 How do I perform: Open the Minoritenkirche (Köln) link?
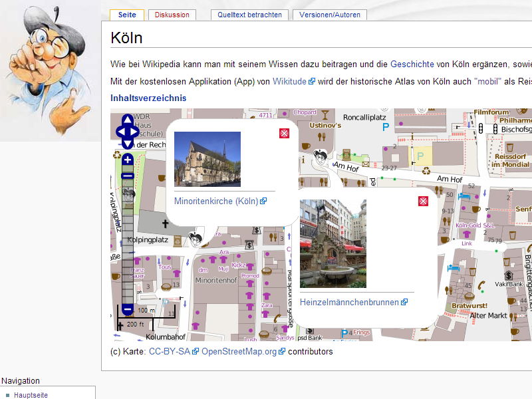click(x=221, y=201)
